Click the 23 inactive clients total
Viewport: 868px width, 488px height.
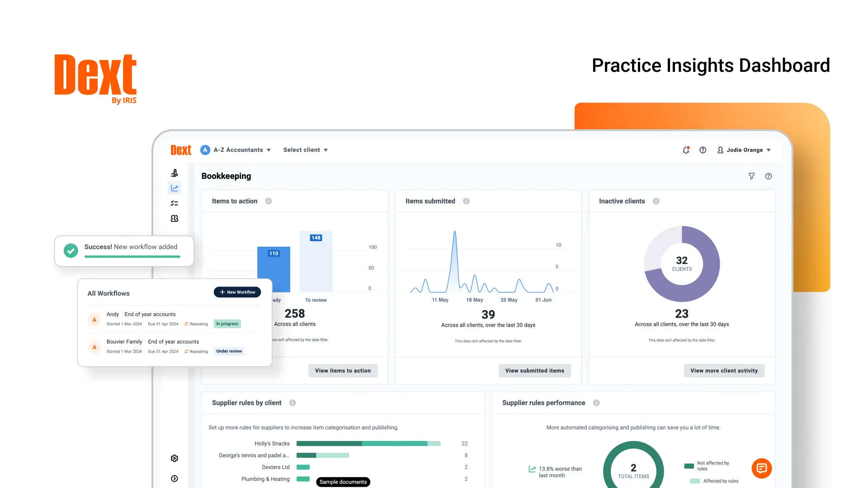pyautogui.click(x=682, y=314)
